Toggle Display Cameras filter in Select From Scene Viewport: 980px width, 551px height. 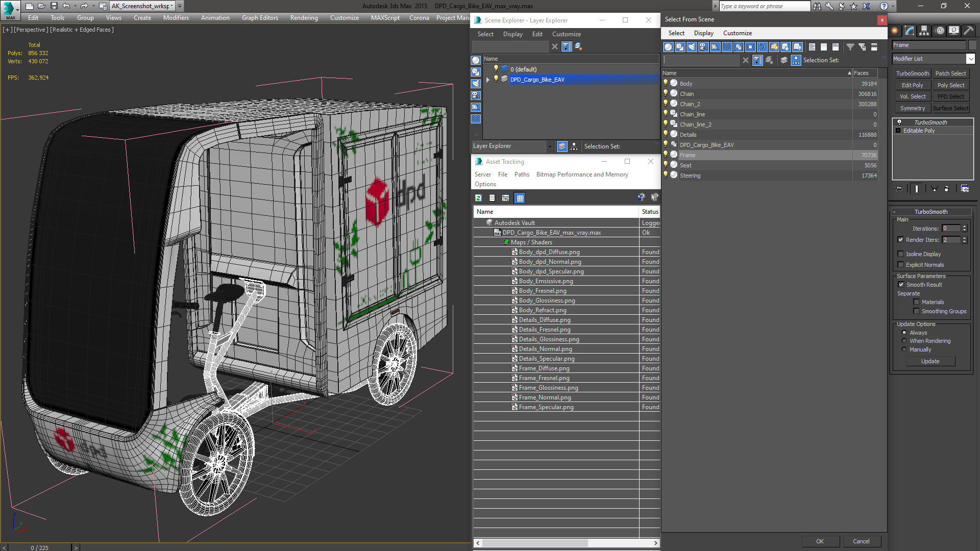703,47
